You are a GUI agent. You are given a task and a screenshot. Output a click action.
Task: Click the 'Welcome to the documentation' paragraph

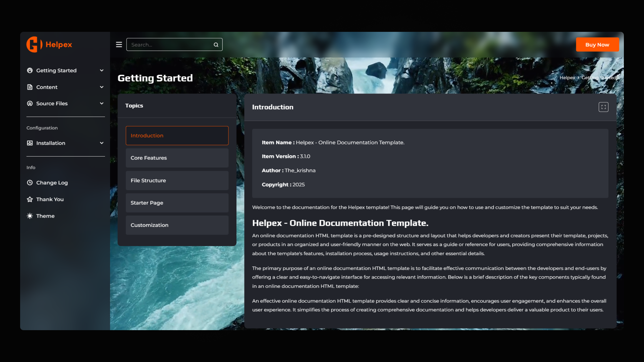click(x=425, y=207)
